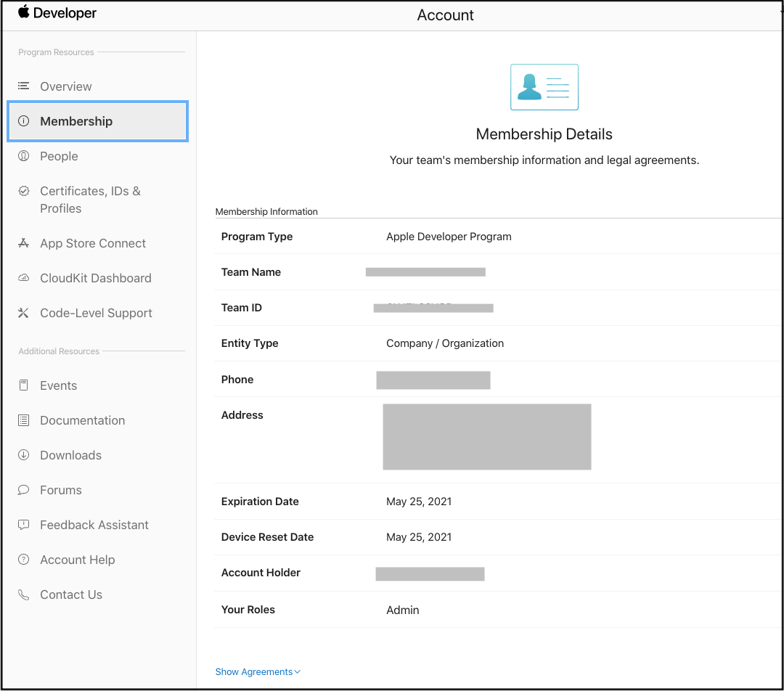
Task: Click the Contact Us phone icon
Action: pyautogui.click(x=24, y=594)
